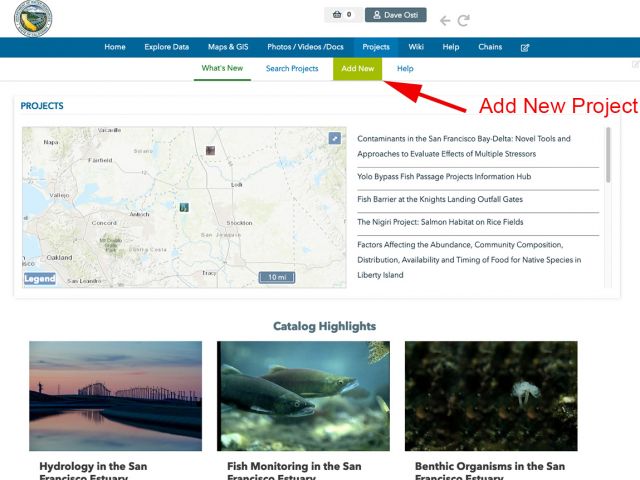
Task: Open the Dave Osti user account button
Action: pos(396,15)
